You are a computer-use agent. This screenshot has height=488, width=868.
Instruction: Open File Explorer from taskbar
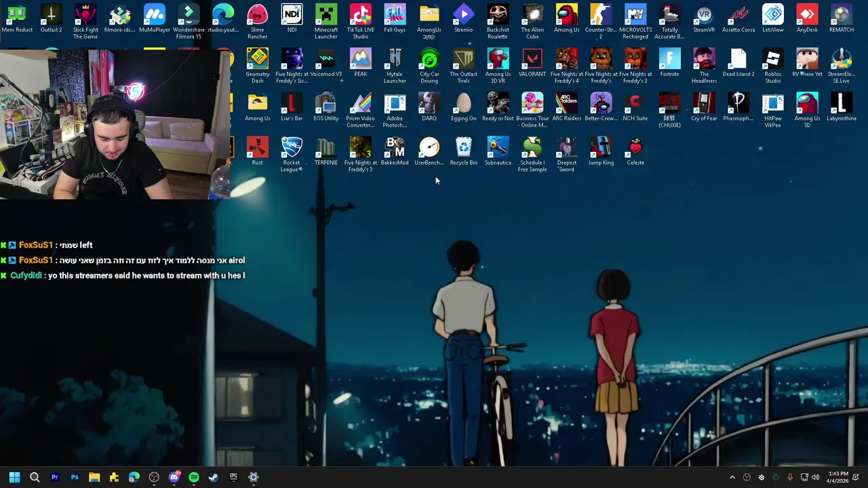tap(94, 477)
